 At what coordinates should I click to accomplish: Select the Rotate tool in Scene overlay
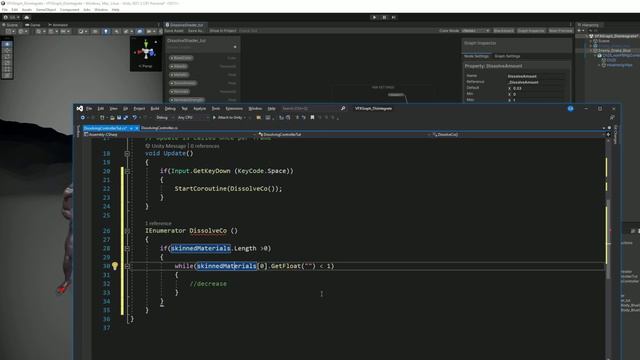point(7,57)
